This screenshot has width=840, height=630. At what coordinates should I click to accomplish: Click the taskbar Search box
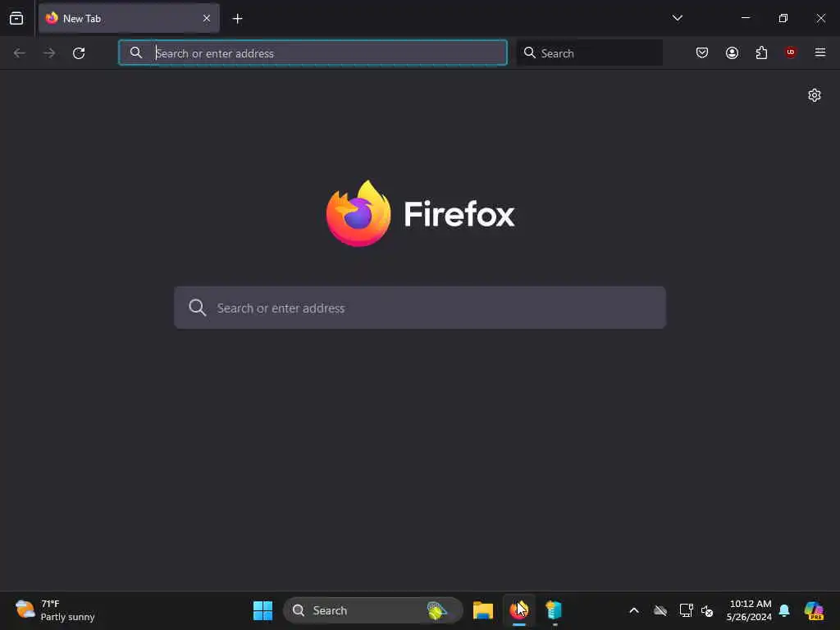click(373, 610)
